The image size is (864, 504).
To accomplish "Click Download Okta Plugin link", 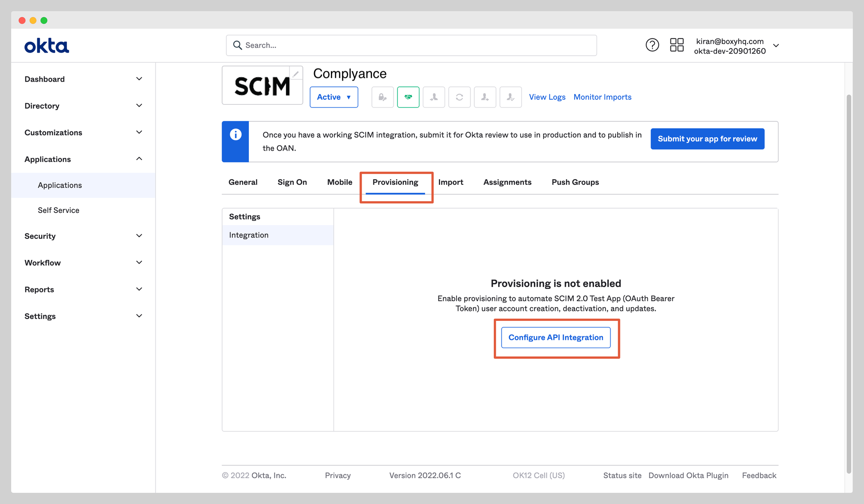I will [x=688, y=475].
